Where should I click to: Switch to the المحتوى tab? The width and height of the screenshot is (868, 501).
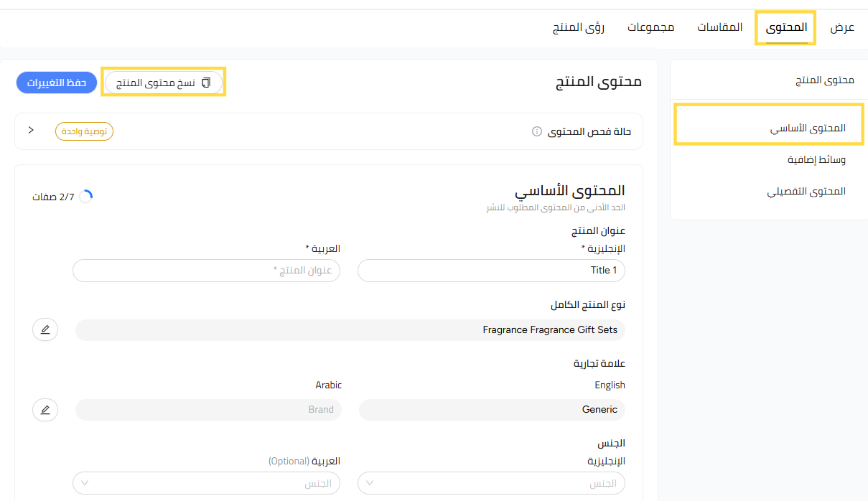(786, 28)
